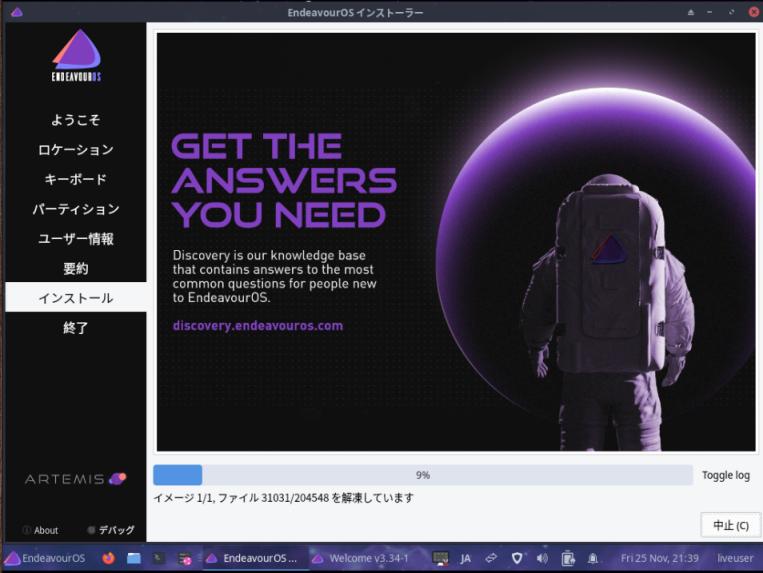Select the ロケーション step in sidebar
Image resolution: width=763 pixels, height=573 pixels.
pos(75,150)
